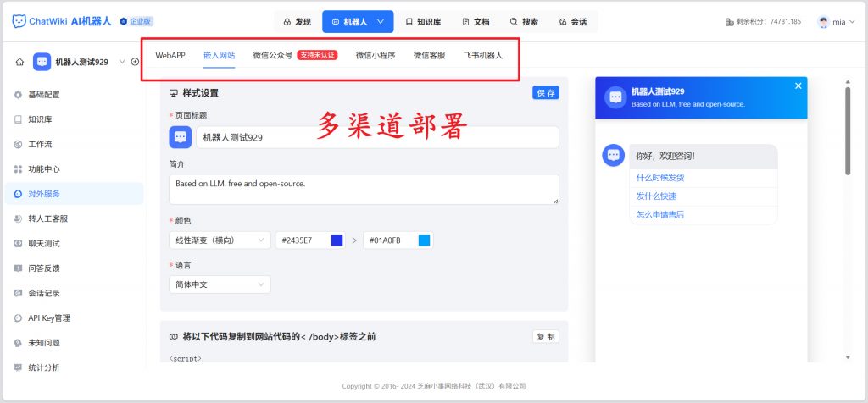Screen dimensions: 868x403
Task: Switch to the 微信客服 tab
Action: [429, 55]
